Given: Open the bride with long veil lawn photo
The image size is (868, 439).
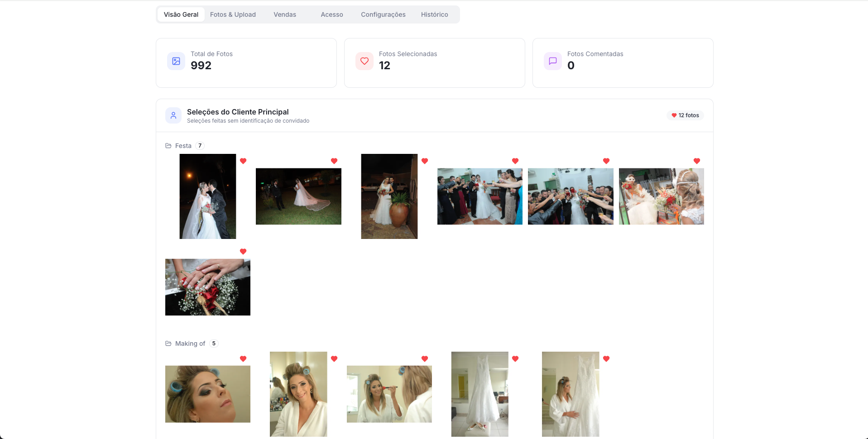Looking at the screenshot, I should click(298, 196).
